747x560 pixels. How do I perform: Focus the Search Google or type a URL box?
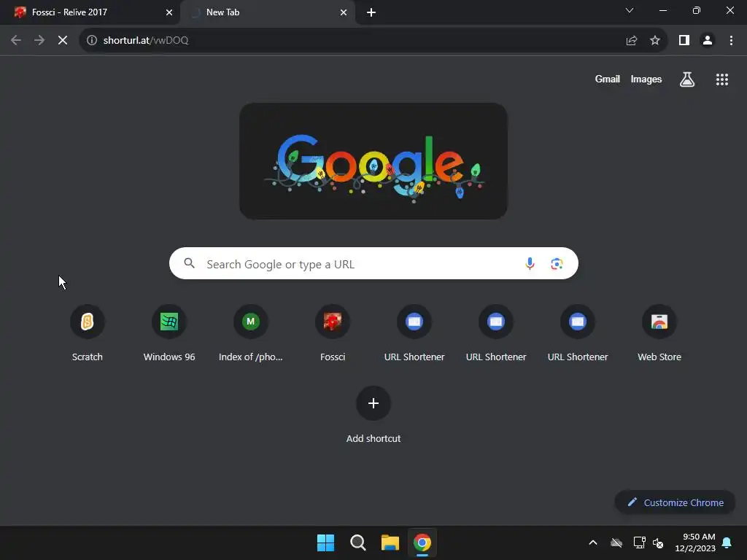373,263
